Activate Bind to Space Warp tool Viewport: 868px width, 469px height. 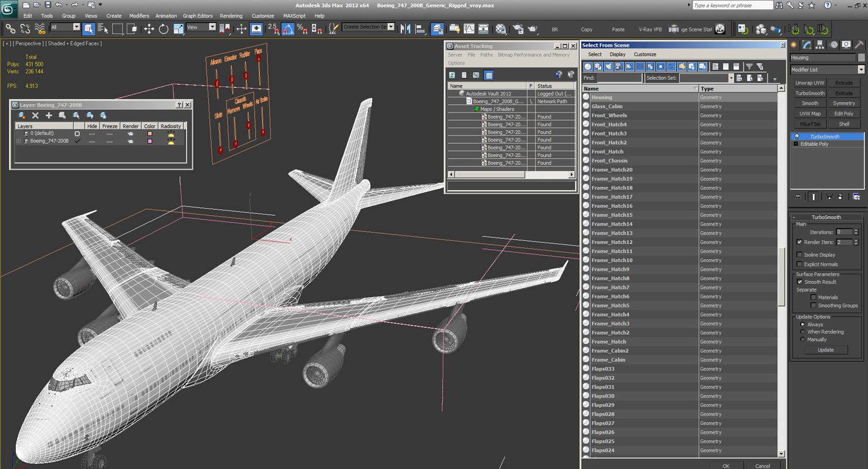40,28
